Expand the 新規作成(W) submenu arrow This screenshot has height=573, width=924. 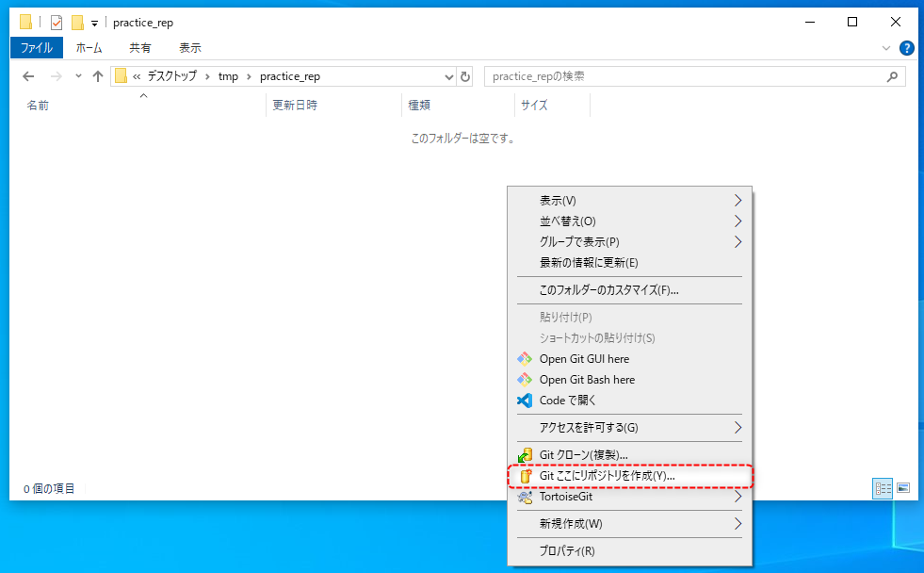738,523
